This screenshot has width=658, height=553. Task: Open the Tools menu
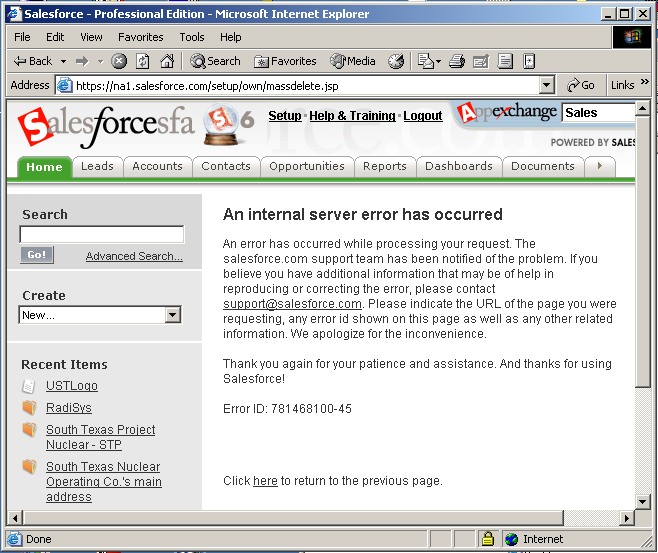pyautogui.click(x=192, y=37)
